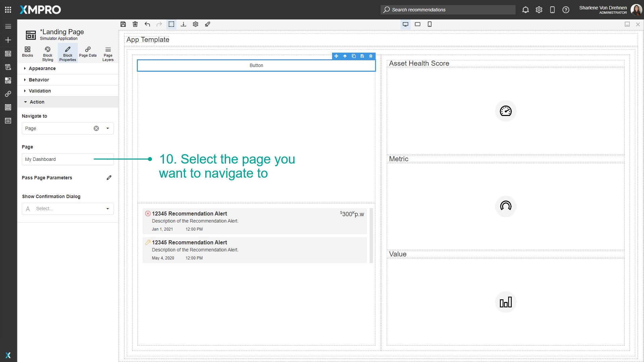Viewport: 644px width, 362px height.
Task: Select the Block Styling panel
Action: point(47,53)
